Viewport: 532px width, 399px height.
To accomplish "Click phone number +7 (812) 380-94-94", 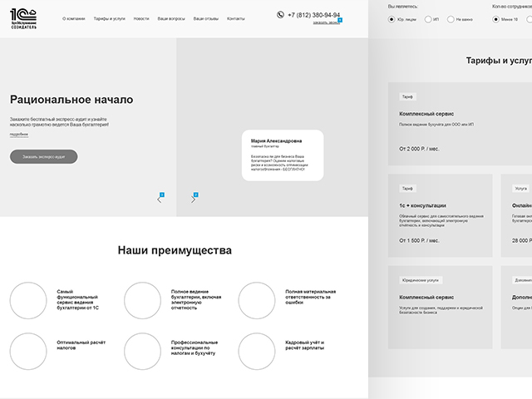I will tap(314, 15).
